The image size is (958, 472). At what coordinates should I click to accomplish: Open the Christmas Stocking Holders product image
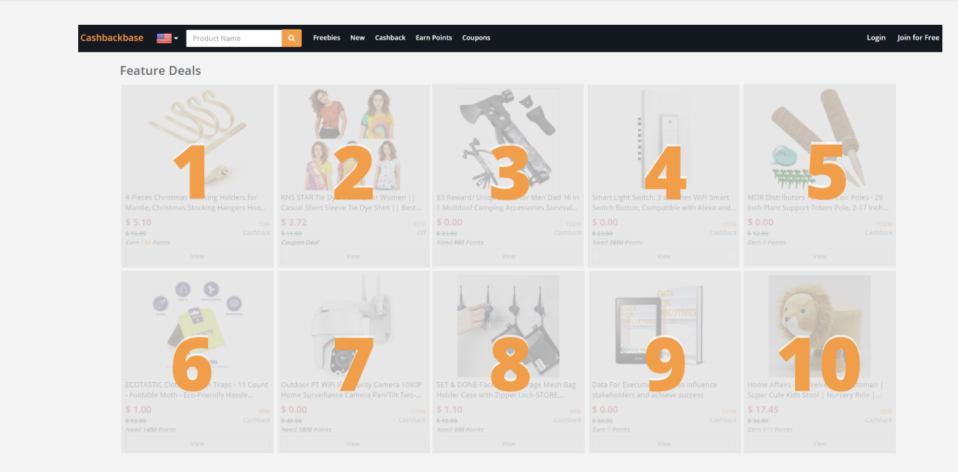point(197,135)
